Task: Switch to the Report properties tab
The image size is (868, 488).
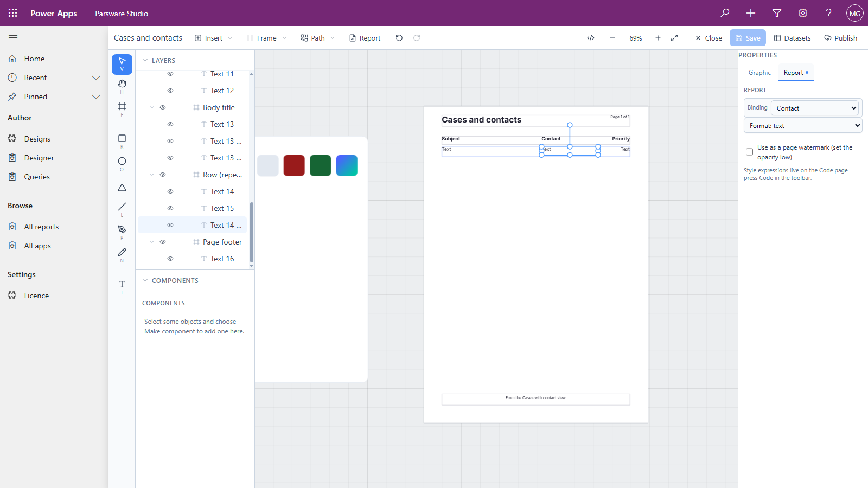Action: 796,73
